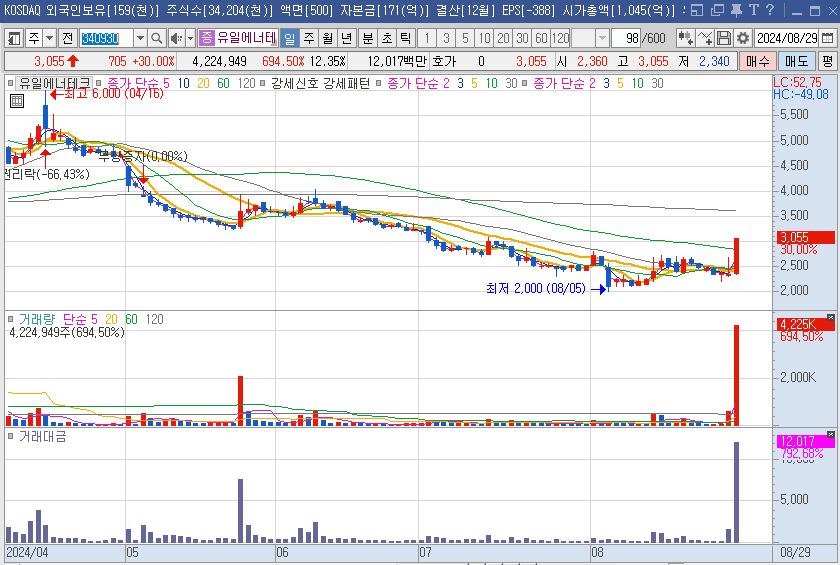Image resolution: width=840 pixels, height=565 pixels.
Task: Click the title bar screen layout icon
Action: [x=696, y=10]
